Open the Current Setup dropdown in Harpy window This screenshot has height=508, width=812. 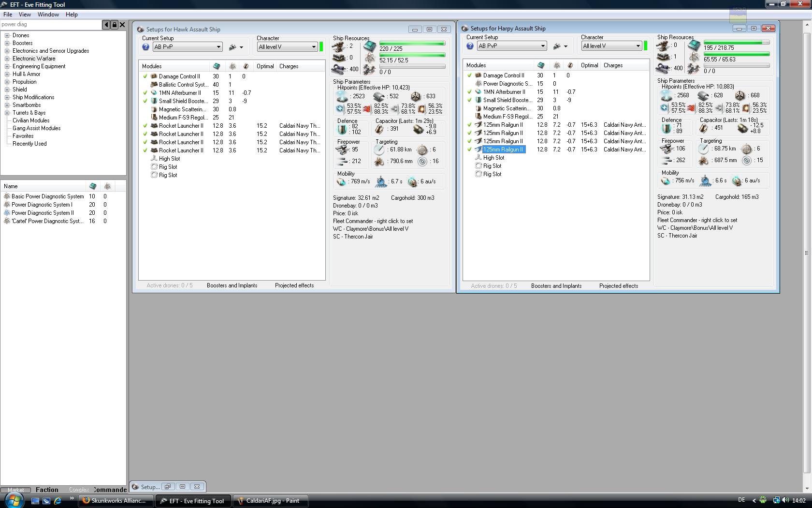tap(512, 46)
